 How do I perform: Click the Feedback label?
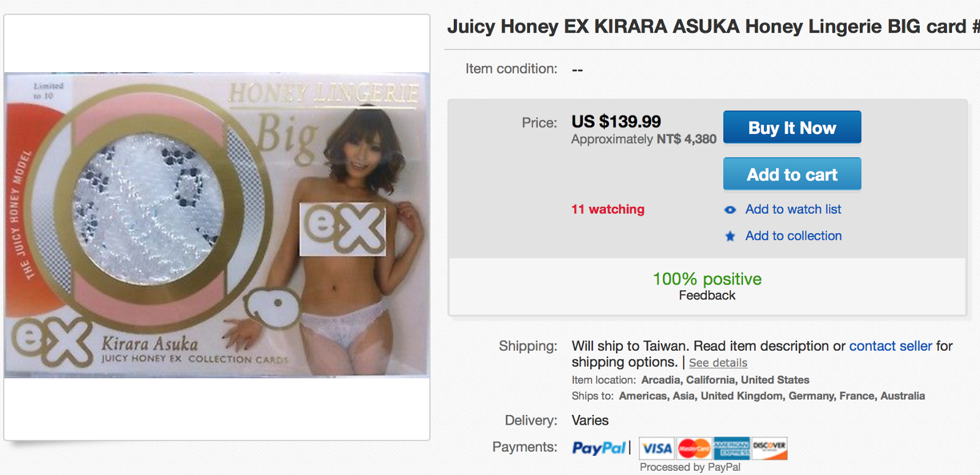click(x=707, y=296)
